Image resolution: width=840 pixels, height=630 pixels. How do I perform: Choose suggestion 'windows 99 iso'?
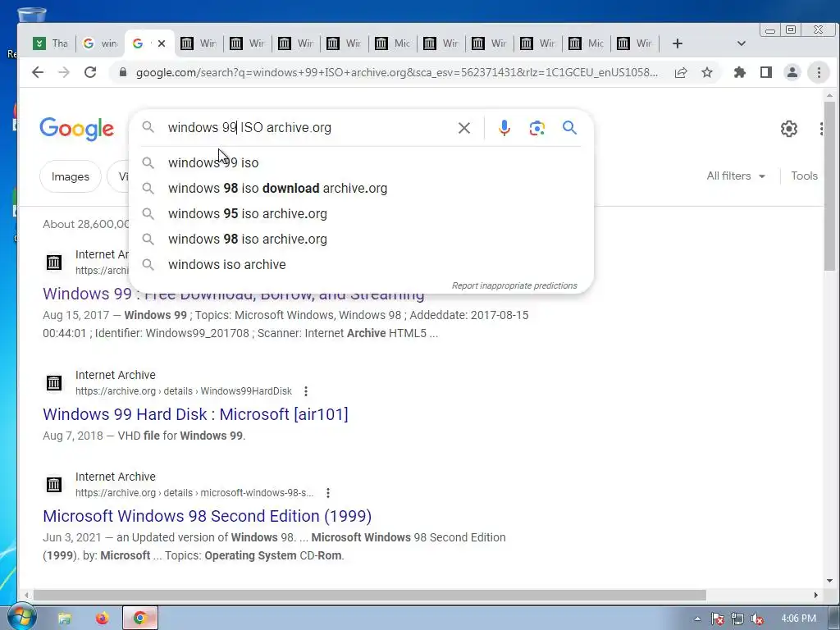point(362,163)
